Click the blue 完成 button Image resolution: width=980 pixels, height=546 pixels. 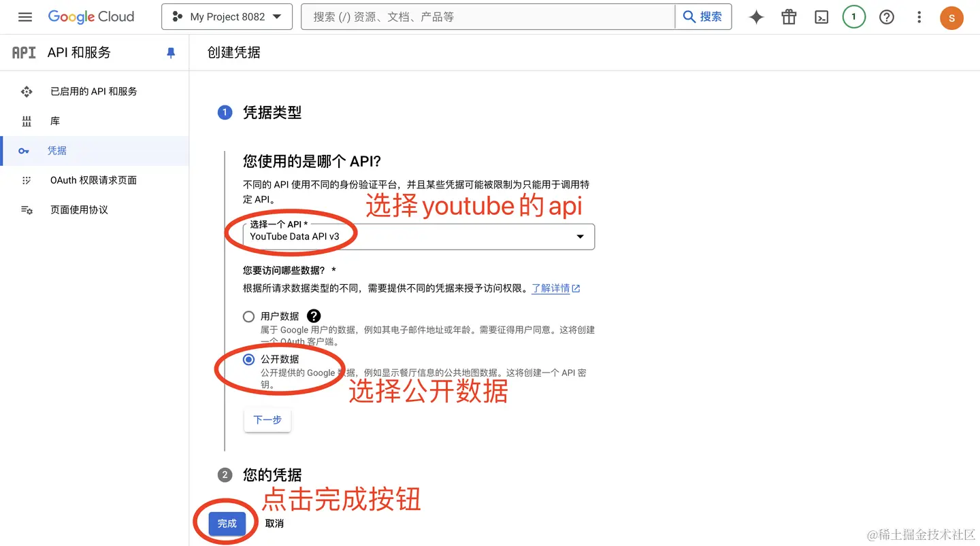pyautogui.click(x=227, y=524)
